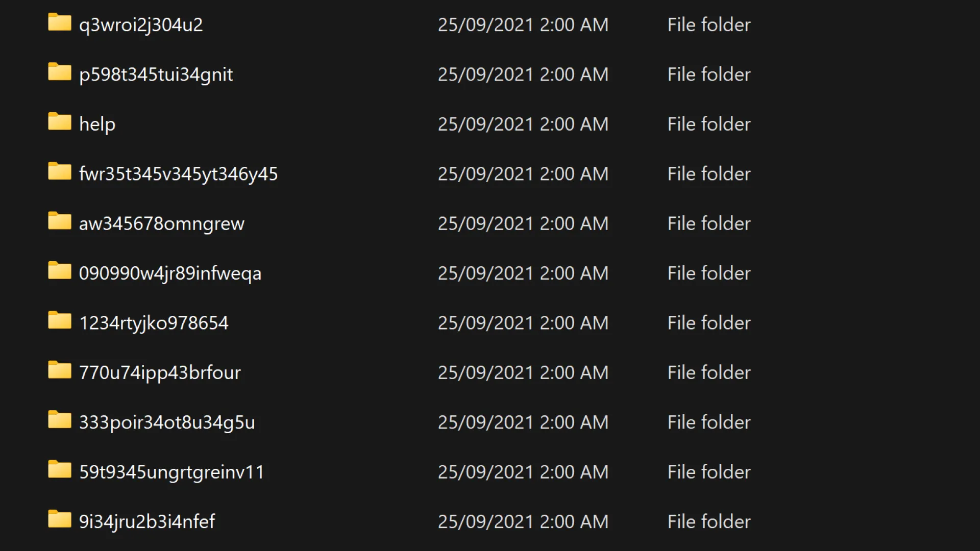Viewport: 980px width, 551px height.
Task: Click the 770u74ipp43brfour folder name
Action: (160, 372)
